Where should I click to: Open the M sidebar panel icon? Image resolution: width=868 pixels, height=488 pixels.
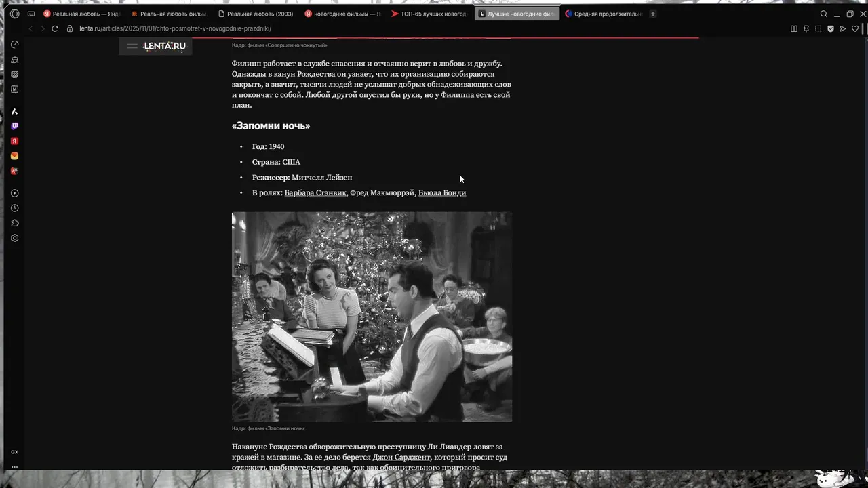click(14, 89)
